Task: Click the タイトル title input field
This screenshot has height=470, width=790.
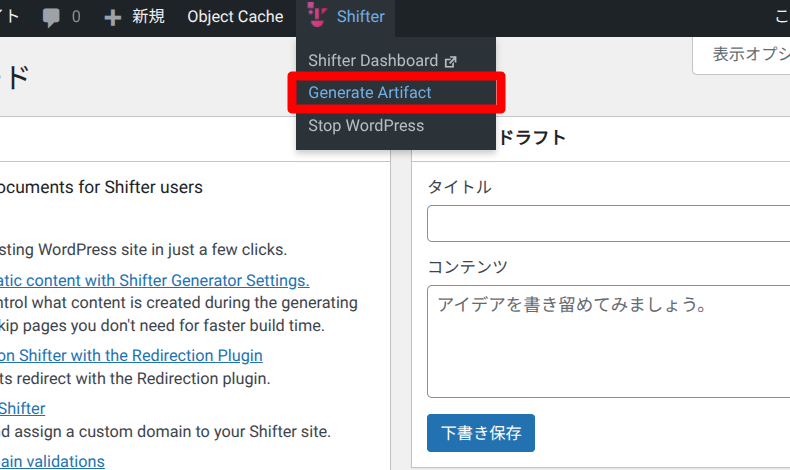Action: (x=609, y=223)
